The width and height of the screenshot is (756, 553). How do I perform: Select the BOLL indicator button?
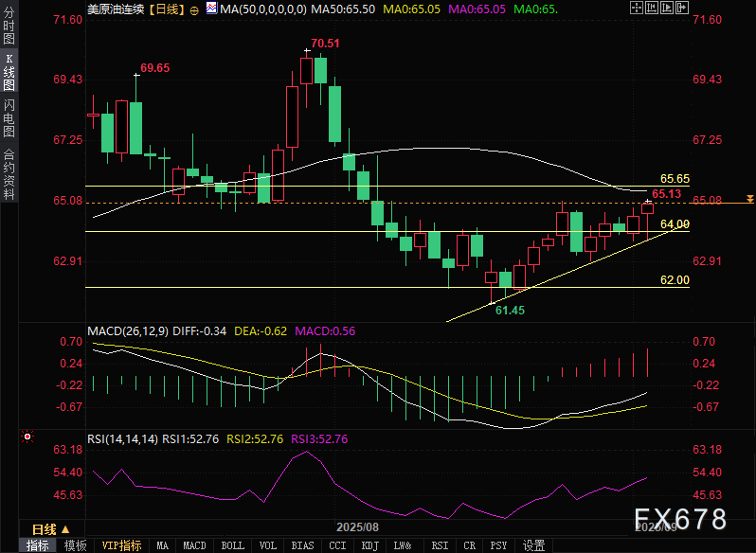tap(232, 545)
